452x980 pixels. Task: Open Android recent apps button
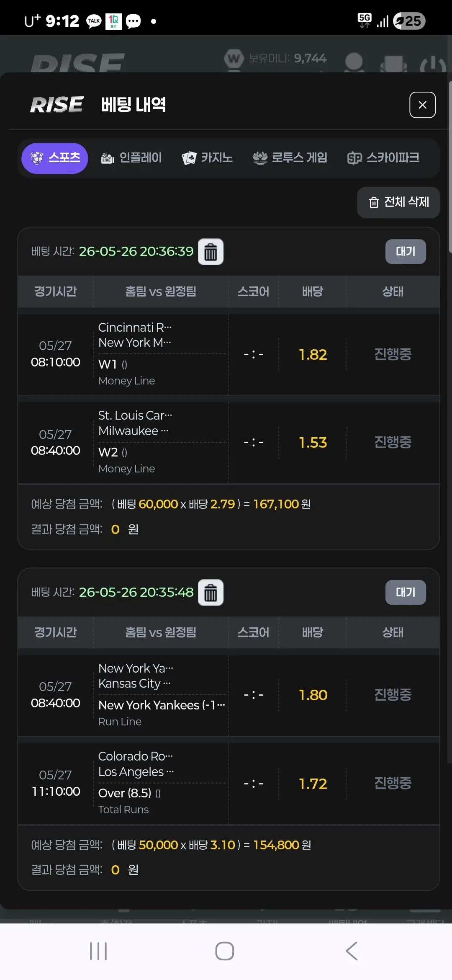tap(98, 951)
